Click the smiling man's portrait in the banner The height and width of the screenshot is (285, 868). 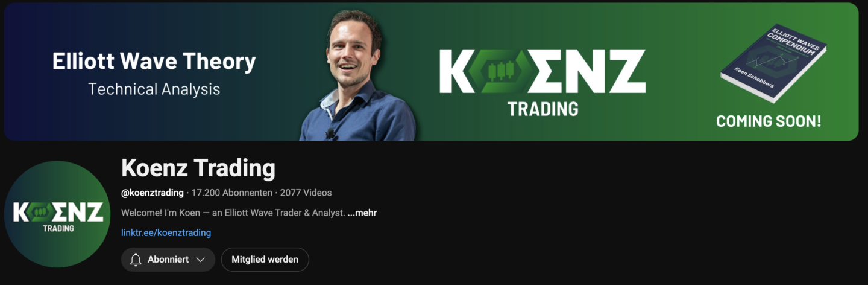click(x=357, y=75)
